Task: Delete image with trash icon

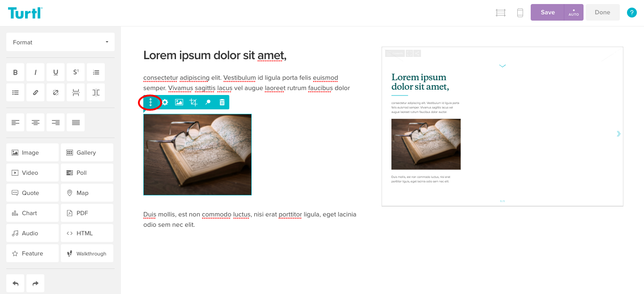Action: [222, 102]
